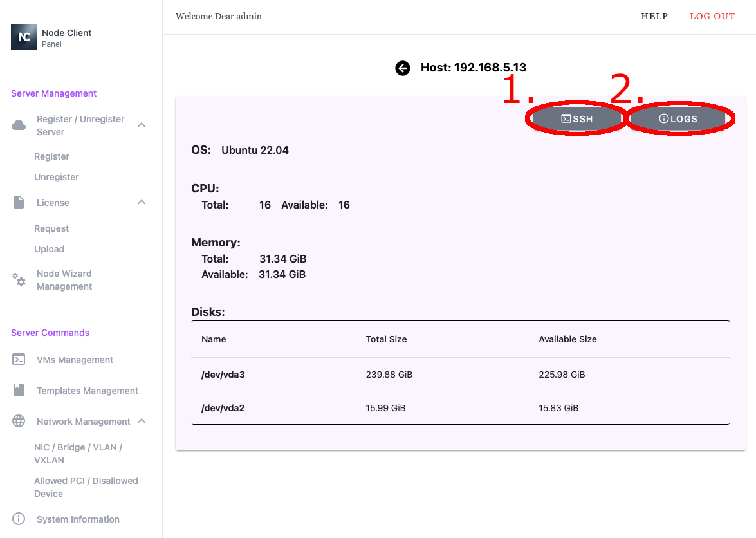Click LOG OUT in the header
756x538 pixels.
coord(712,16)
